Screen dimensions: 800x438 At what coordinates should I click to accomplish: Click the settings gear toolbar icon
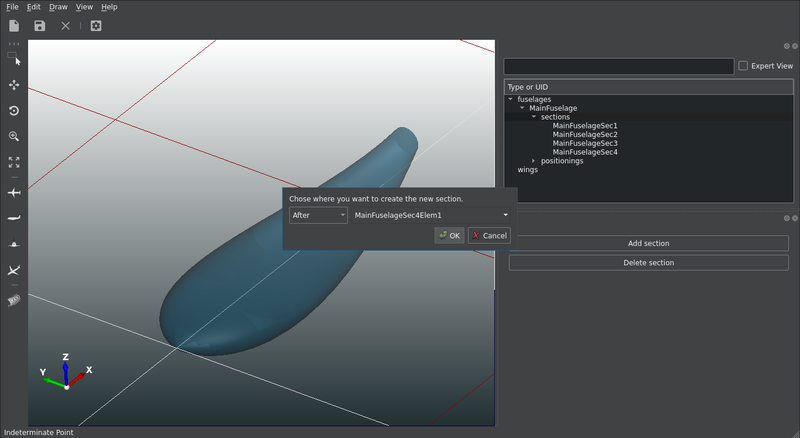96,26
